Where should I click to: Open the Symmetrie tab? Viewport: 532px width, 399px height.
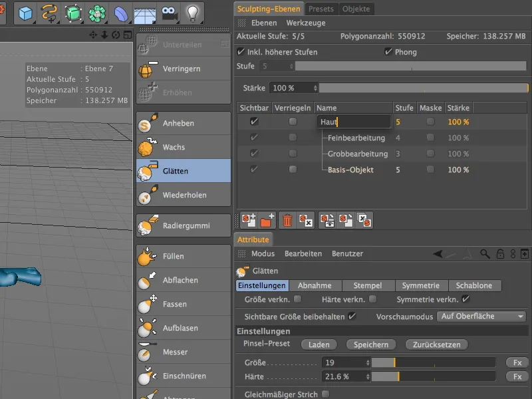pos(421,286)
